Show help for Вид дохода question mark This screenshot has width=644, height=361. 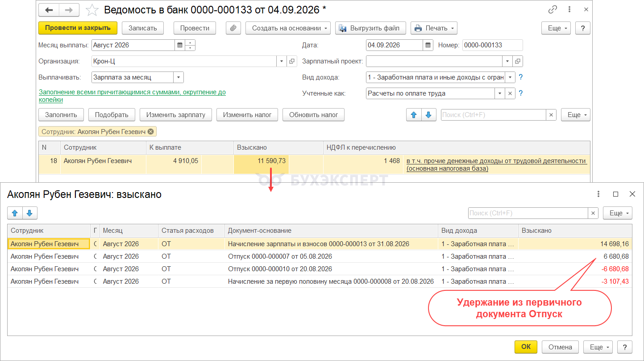[x=520, y=77]
